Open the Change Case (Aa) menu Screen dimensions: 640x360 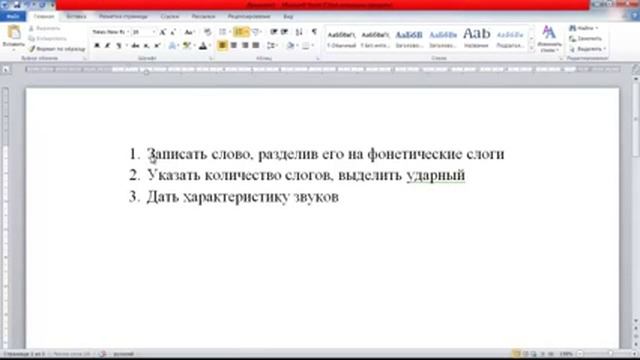pyautogui.click(x=189, y=32)
